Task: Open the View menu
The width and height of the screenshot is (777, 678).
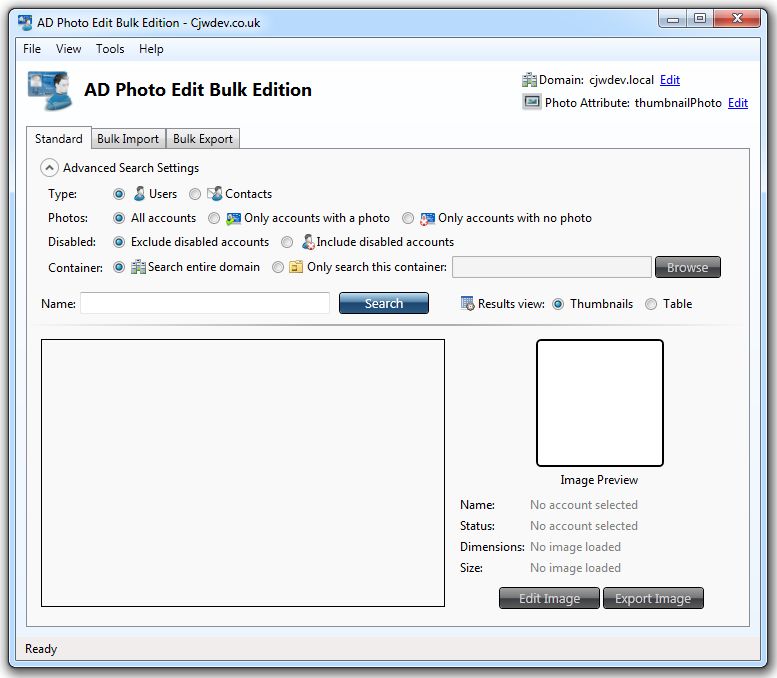Action: (68, 49)
